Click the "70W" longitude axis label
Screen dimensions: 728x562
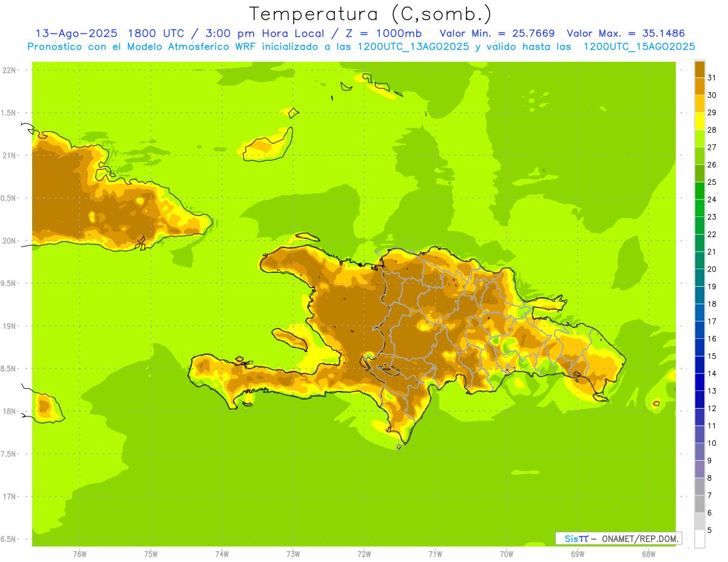click(506, 554)
